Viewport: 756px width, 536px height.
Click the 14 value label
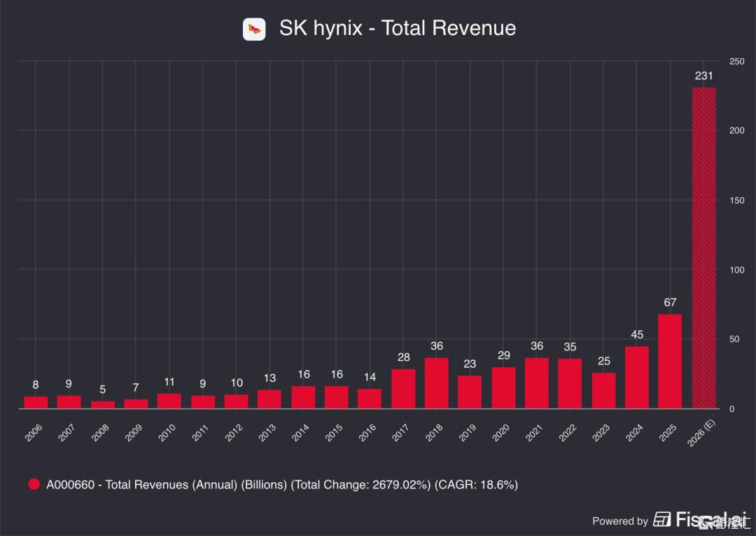(370, 377)
